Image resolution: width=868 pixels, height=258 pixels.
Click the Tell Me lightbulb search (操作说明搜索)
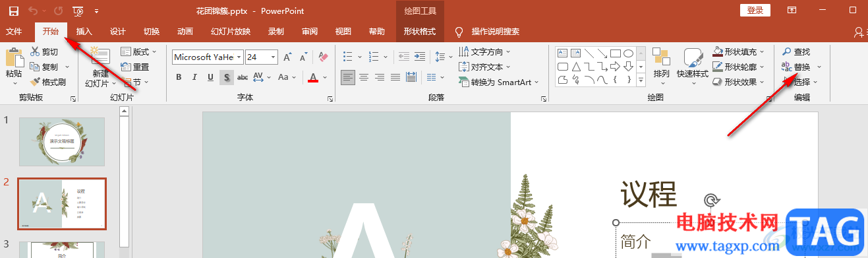487,32
